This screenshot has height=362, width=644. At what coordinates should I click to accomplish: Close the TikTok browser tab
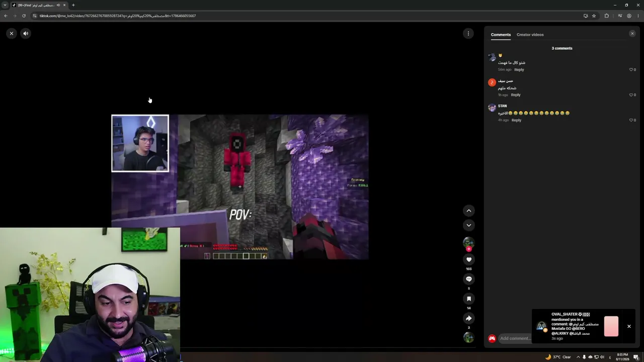(x=64, y=5)
